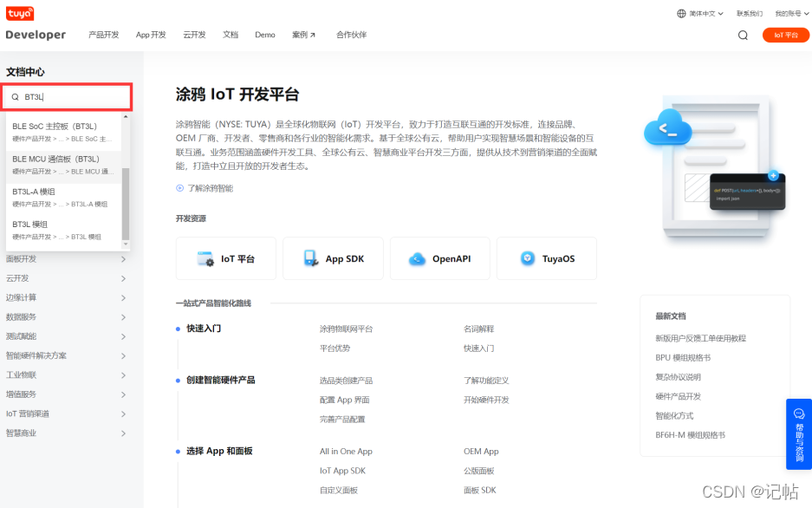The height and width of the screenshot is (508, 812).
Task: Select the BT3L-A 模组 search result
Action: (x=64, y=198)
